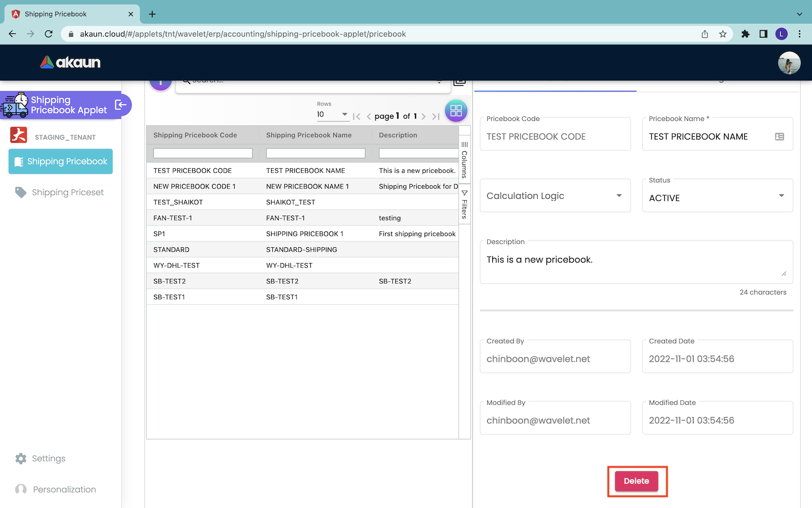
Task: Select the SP1 row
Action: click(x=302, y=234)
